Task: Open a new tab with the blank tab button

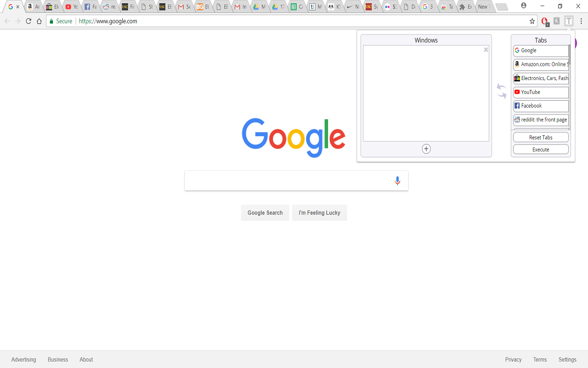Action: point(502,7)
